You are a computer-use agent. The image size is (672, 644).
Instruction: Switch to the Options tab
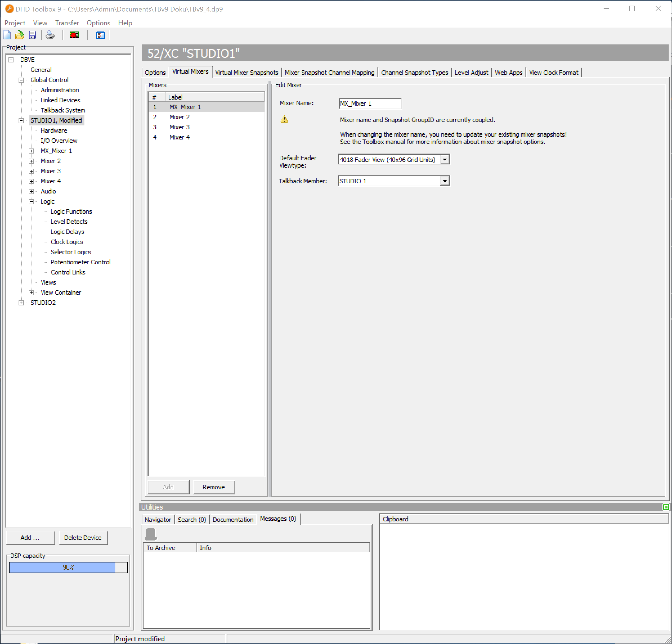click(x=155, y=73)
